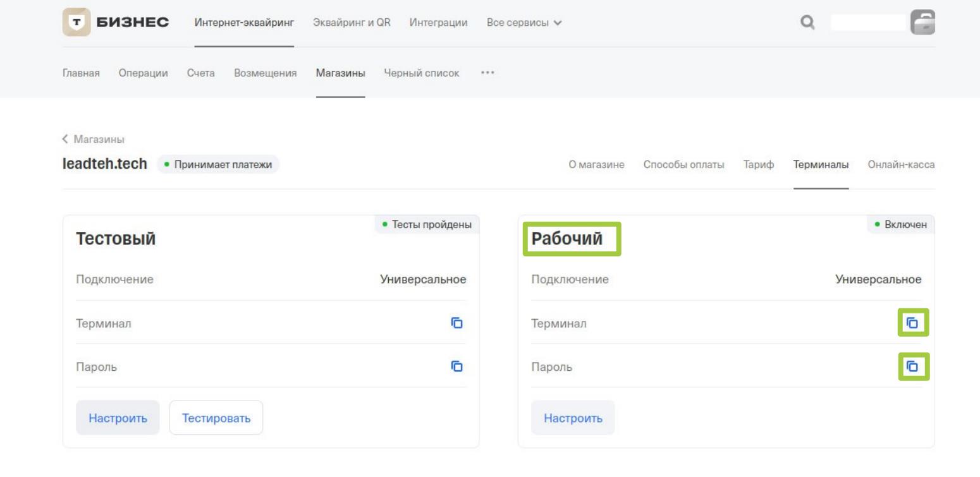This screenshot has height=477, width=980.
Task: Copy the working terminal password
Action: [x=912, y=366]
